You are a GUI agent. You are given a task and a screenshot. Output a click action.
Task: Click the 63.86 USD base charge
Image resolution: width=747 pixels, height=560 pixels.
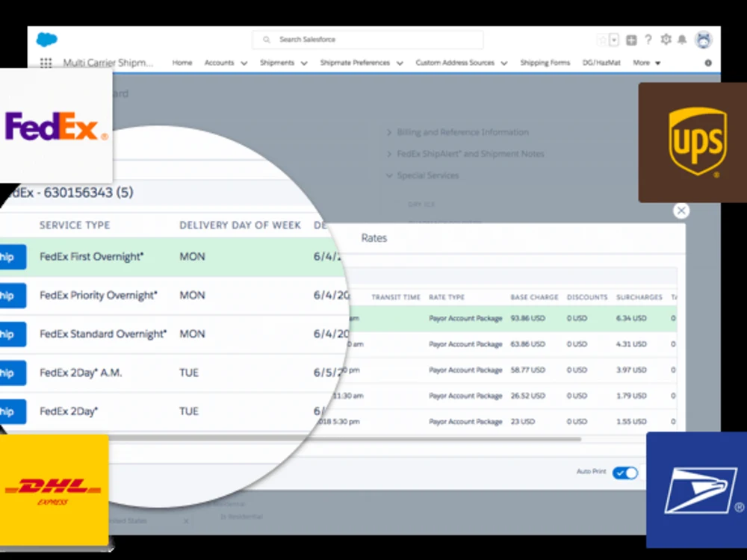pos(527,343)
